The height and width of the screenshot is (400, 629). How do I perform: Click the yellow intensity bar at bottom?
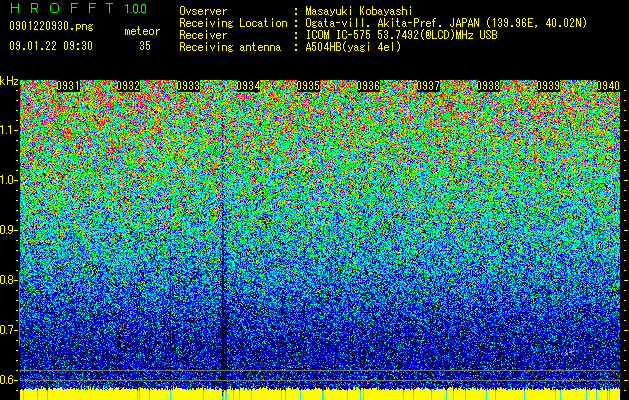[x=320, y=394]
